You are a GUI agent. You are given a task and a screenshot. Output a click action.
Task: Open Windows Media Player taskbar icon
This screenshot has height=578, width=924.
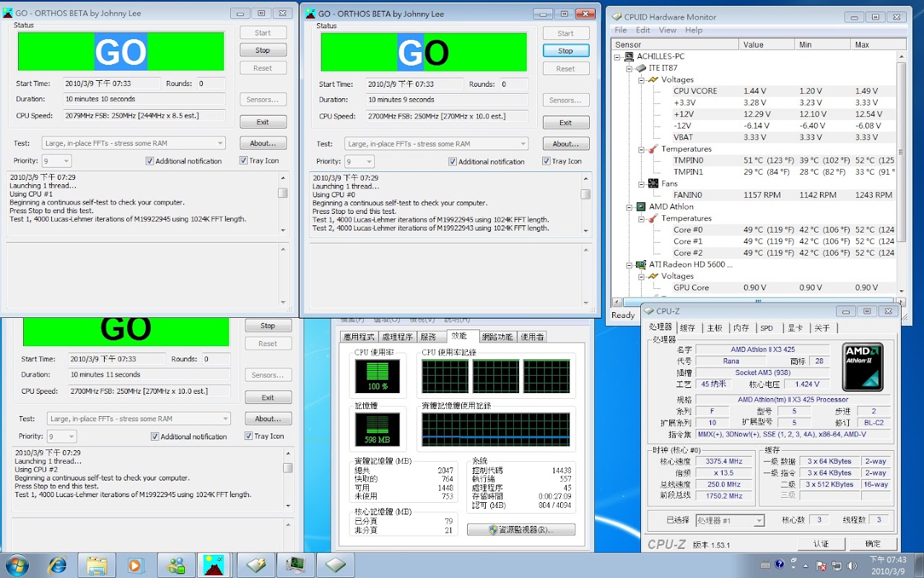pos(135,564)
